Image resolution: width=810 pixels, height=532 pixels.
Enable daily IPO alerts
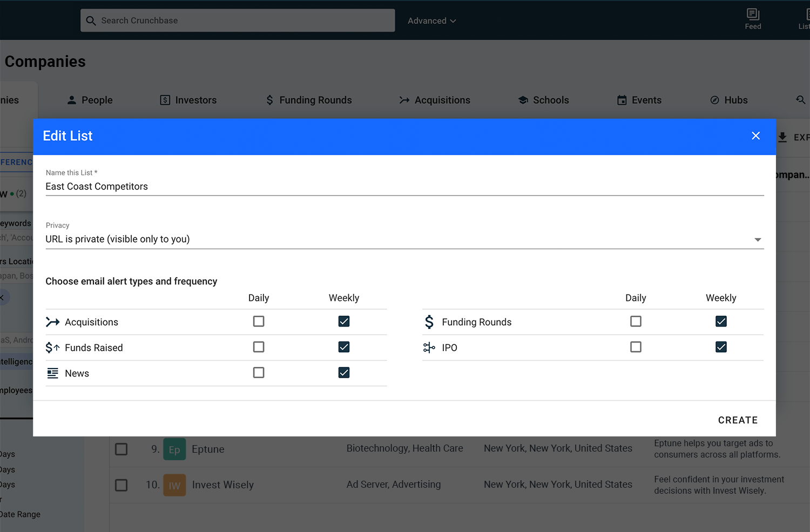click(636, 347)
